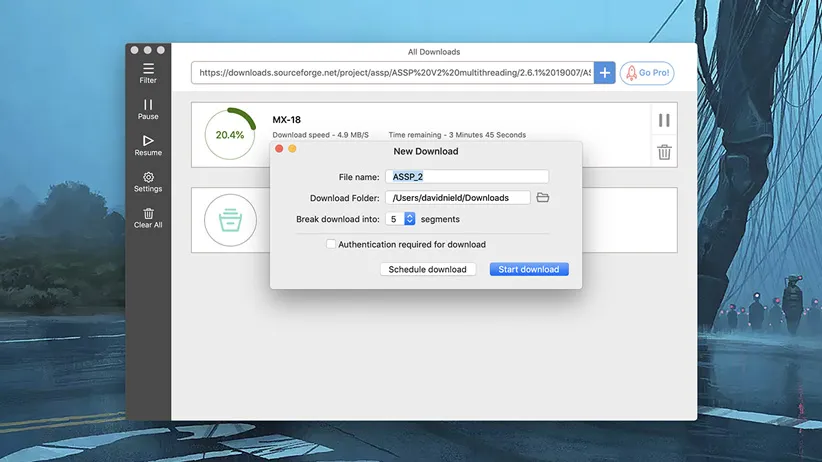Browse for download folder icon
Viewport: 822px width, 462px height.
[x=543, y=198]
